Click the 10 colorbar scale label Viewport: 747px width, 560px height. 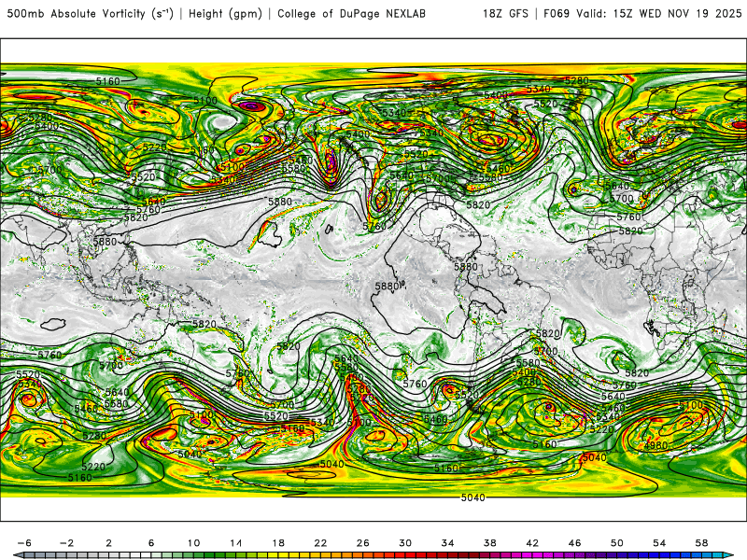click(193, 543)
